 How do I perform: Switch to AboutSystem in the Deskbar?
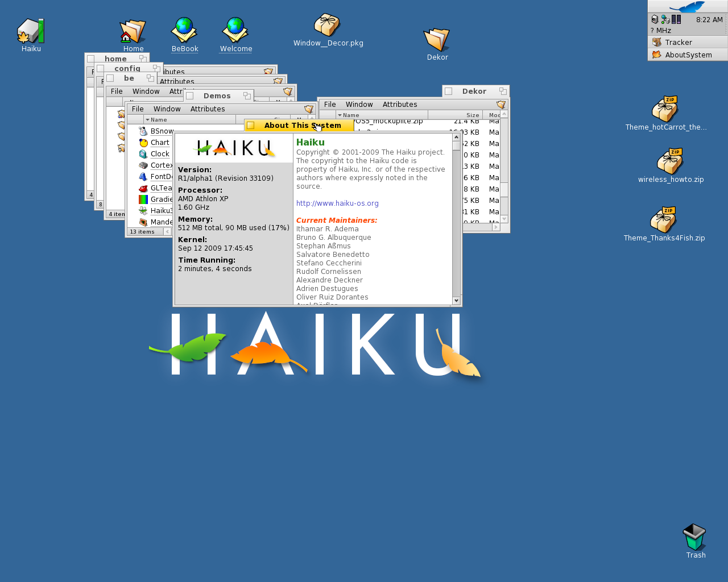tap(688, 55)
